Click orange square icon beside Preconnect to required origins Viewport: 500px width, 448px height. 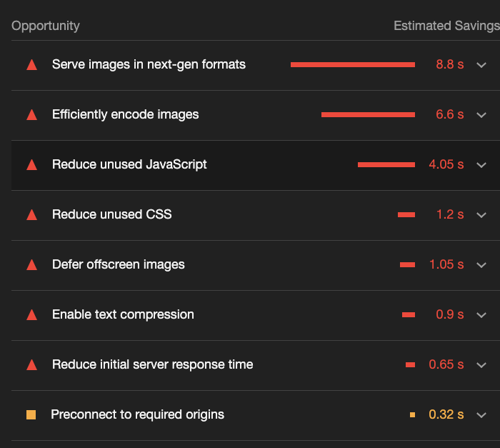pyautogui.click(x=31, y=414)
